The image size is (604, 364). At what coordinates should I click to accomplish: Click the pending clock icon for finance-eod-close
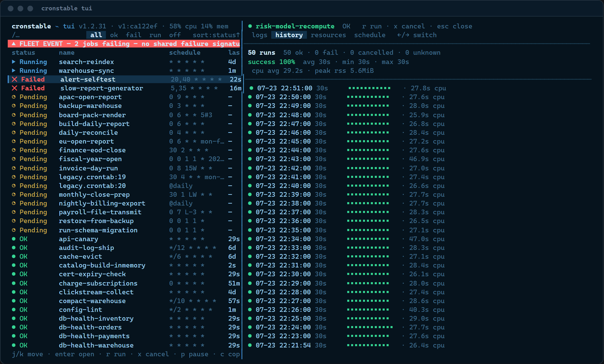coord(14,150)
